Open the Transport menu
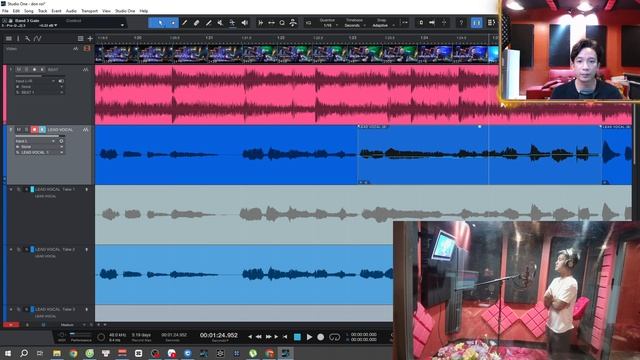This screenshot has height=360, width=640. (x=89, y=11)
